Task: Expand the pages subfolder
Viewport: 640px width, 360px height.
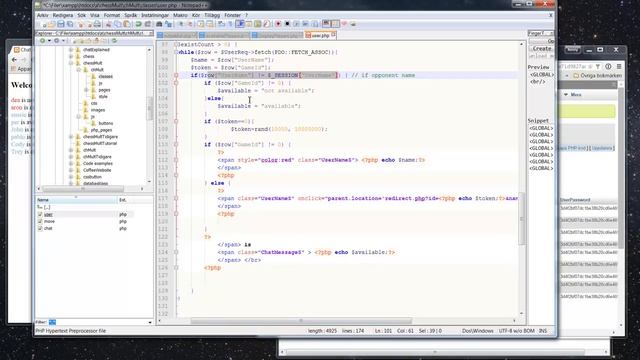Action: [x=86, y=90]
